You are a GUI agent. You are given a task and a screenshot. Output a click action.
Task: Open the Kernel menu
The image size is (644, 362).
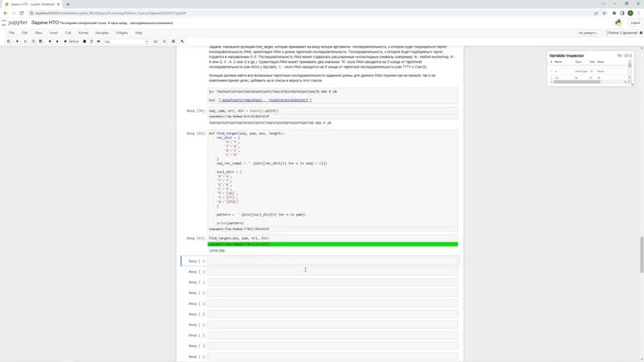(84, 33)
